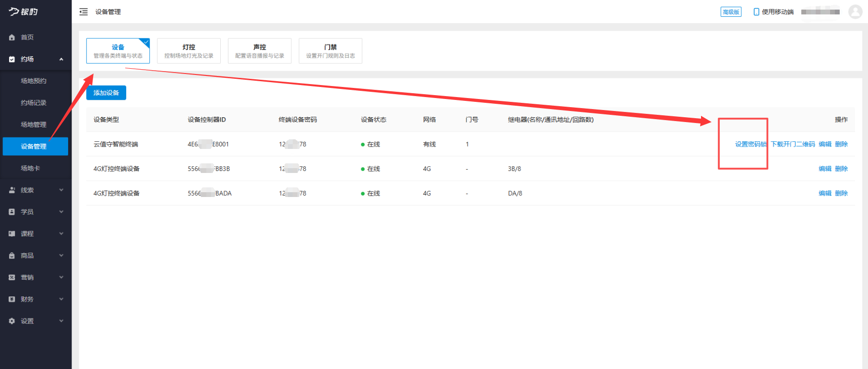Open the 门禁 tab

click(x=330, y=51)
